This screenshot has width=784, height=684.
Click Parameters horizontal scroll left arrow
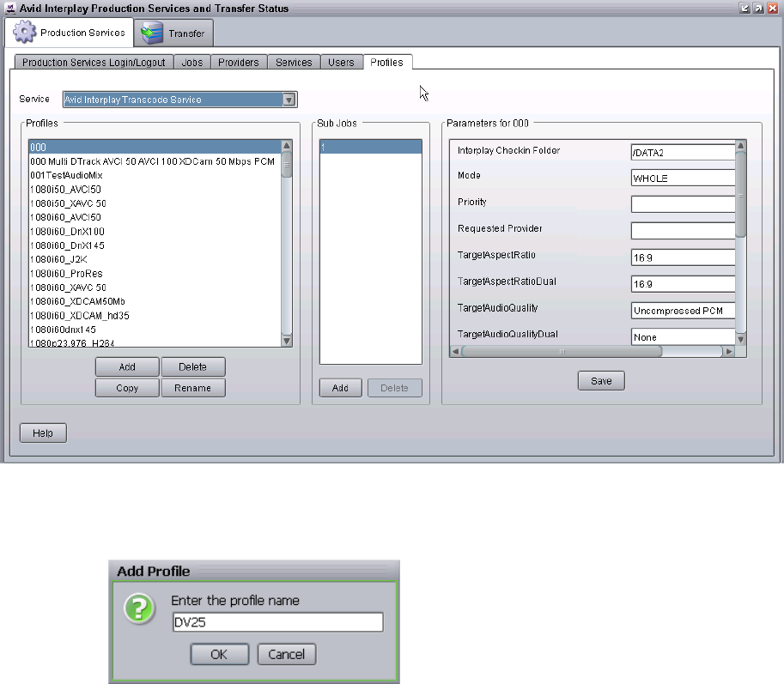pyautogui.click(x=455, y=351)
